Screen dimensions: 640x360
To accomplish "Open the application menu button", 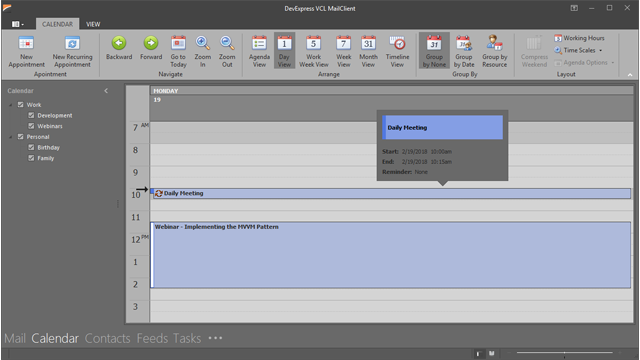I will click(x=18, y=24).
